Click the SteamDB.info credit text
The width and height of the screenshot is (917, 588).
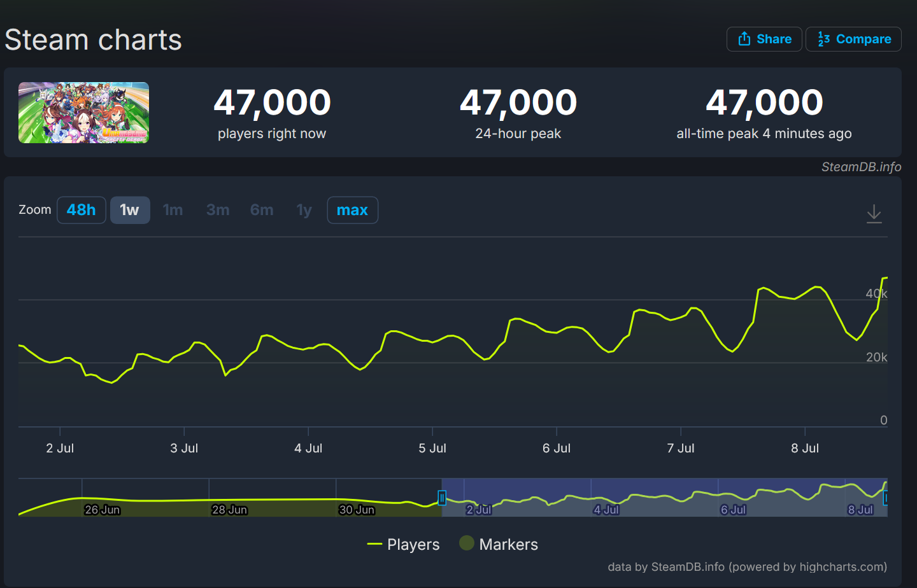(861, 167)
